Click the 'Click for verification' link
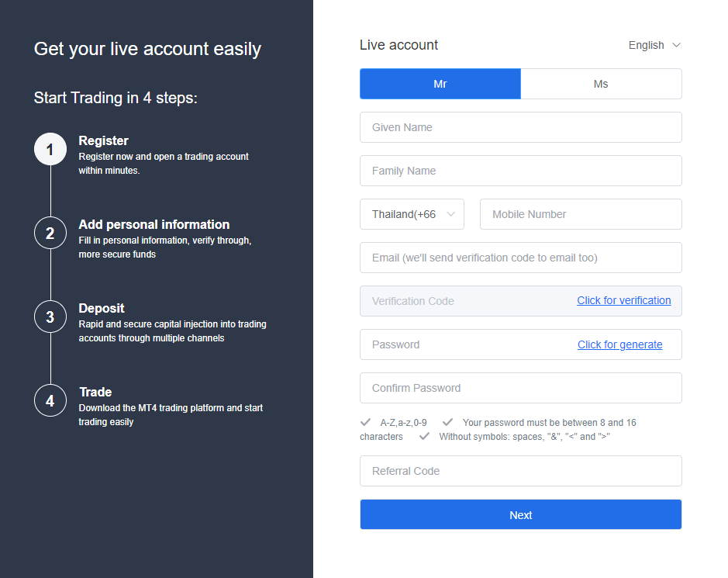Image resolution: width=728 pixels, height=578 pixels. (x=624, y=300)
